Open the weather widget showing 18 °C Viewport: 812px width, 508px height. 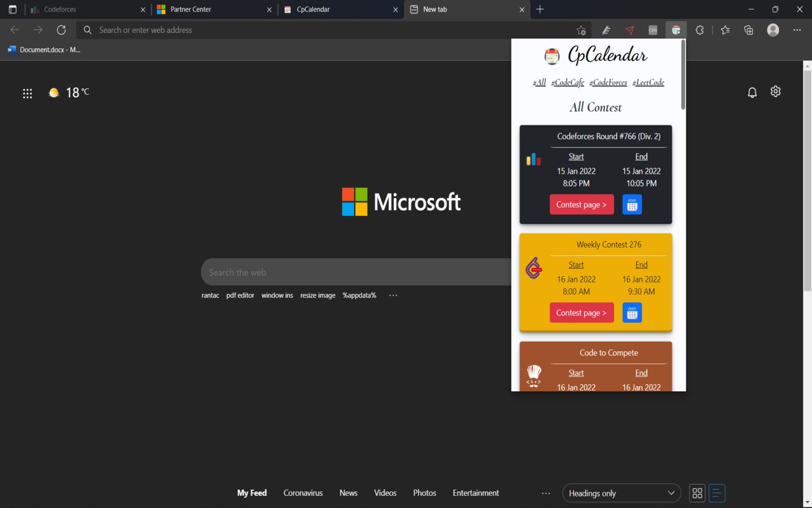(69, 93)
